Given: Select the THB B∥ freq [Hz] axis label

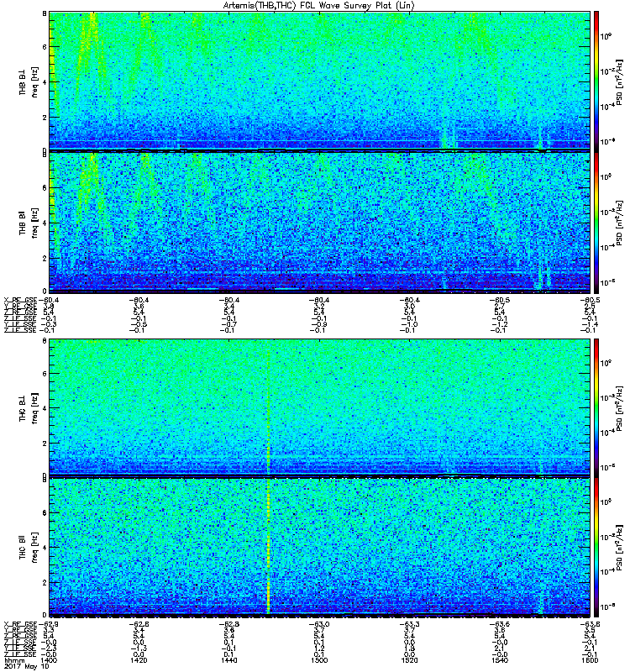Looking at the screenshot, I should (29, 223).
